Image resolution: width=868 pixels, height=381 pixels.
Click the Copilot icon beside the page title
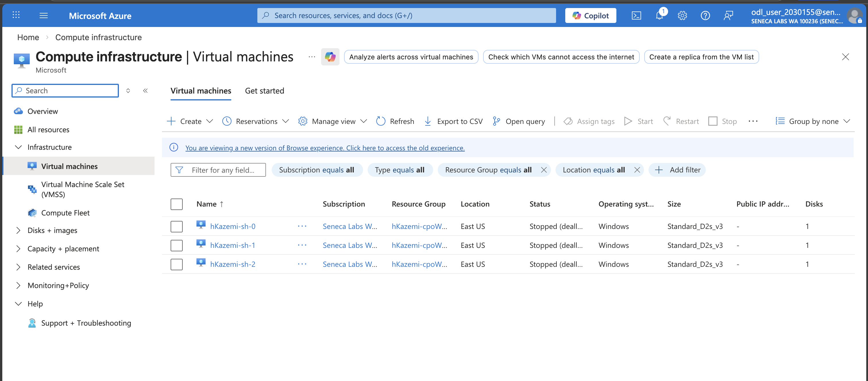tap(330, 57)
